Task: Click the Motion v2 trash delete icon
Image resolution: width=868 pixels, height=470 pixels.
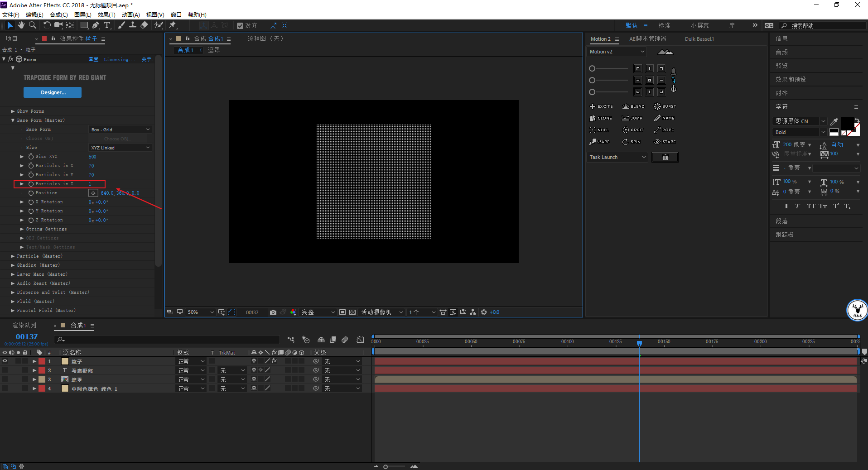Action: [x=665, y=157]
